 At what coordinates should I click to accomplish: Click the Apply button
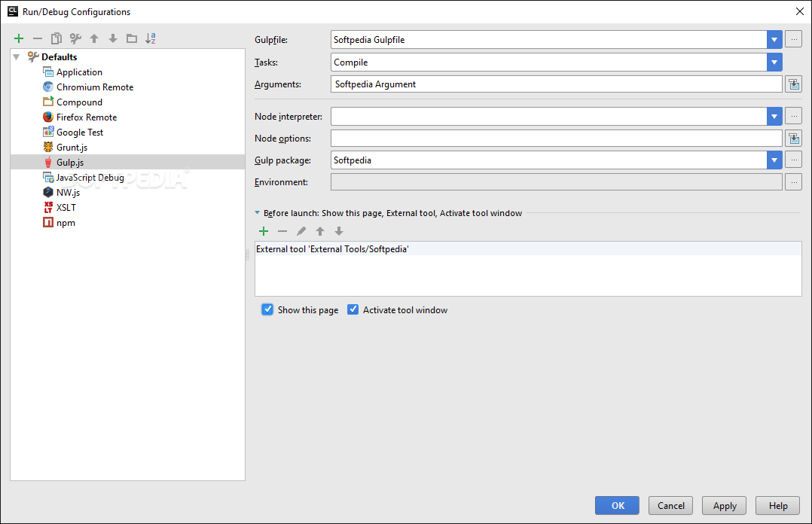[725, 506]
